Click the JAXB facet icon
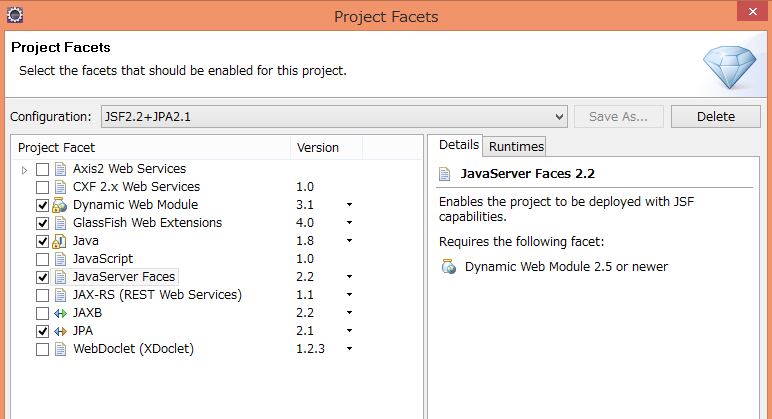 tap(60, 313)
